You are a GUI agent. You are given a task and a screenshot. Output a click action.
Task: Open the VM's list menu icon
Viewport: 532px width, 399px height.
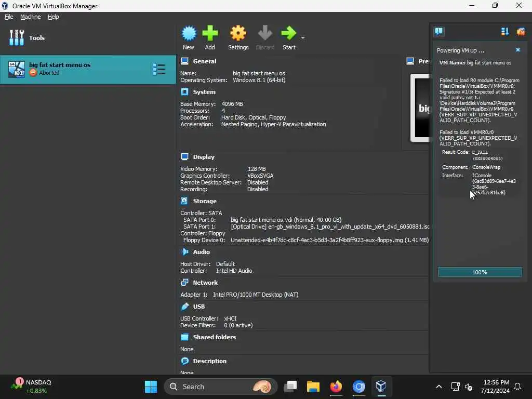(159, 70)
